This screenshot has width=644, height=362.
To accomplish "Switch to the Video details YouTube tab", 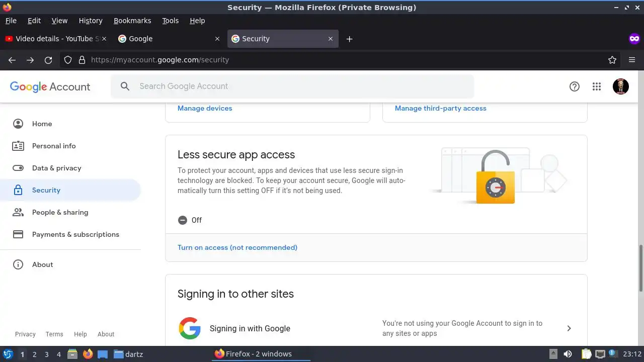I will (56, 39).
